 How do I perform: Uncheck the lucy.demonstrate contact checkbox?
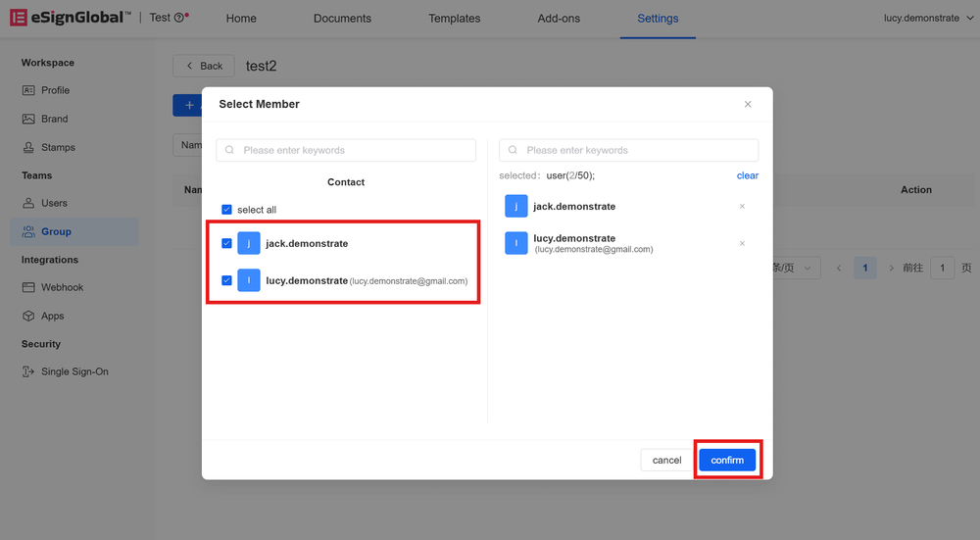(x=226, y=280)
